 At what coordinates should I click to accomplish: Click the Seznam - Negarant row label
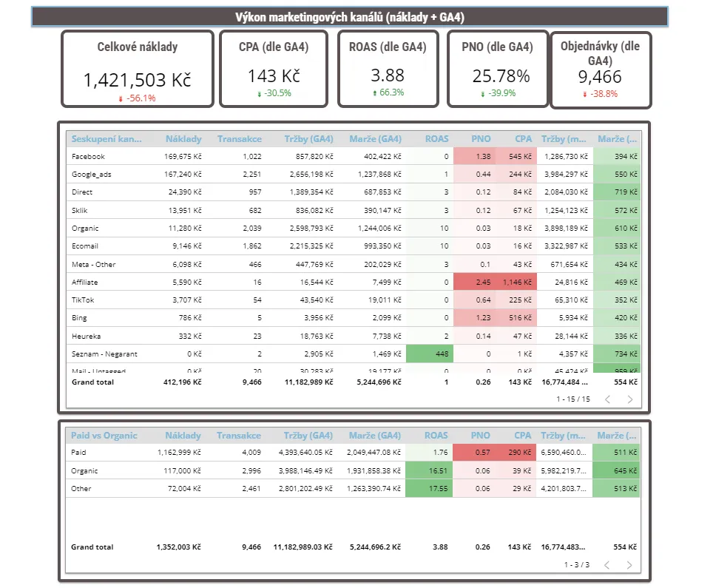[104, 354]
